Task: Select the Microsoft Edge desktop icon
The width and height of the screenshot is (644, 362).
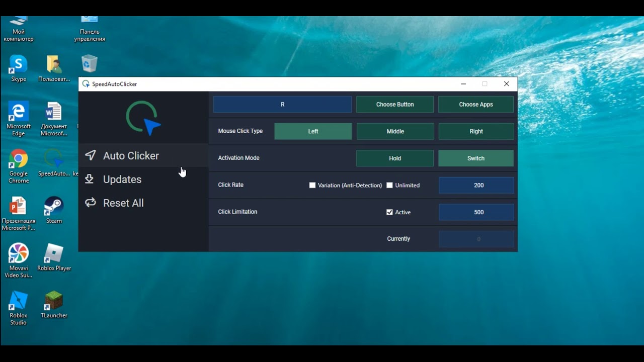Action: (18, 112)
